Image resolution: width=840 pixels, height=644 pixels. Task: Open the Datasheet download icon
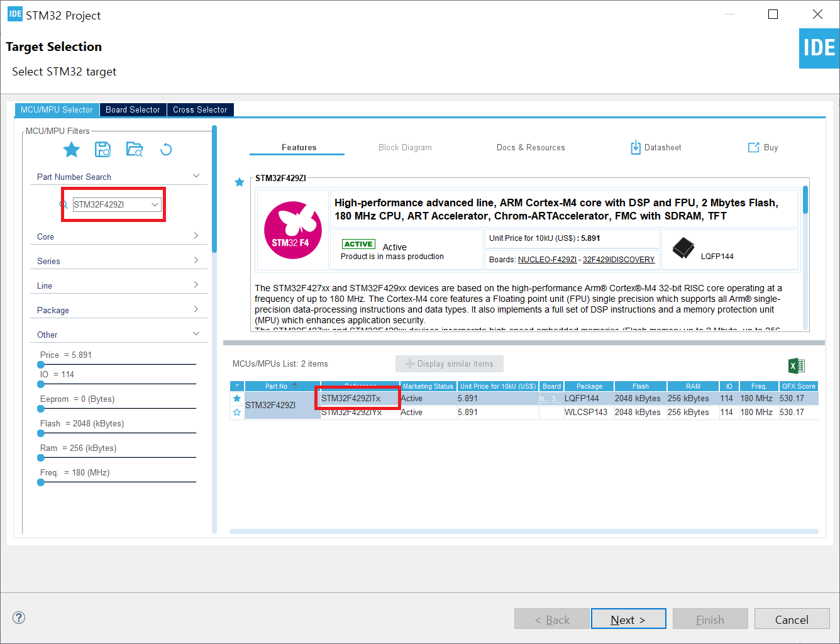(636, 147)
